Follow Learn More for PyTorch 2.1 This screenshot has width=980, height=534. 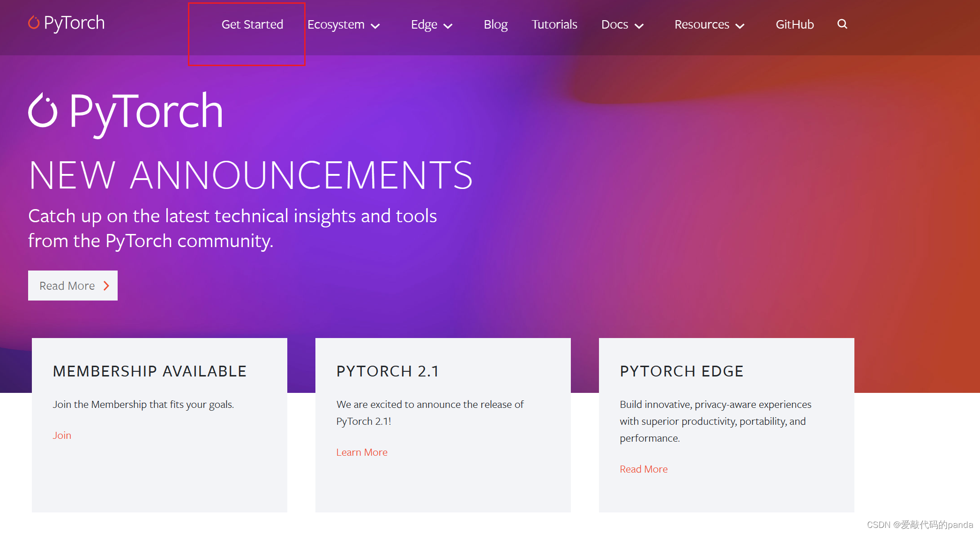(362, 452)
